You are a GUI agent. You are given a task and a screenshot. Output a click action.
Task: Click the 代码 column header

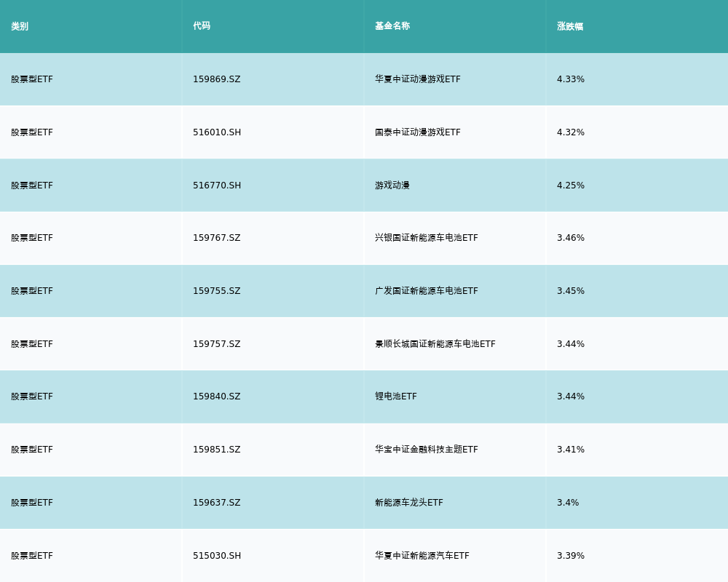click(202, 26)
